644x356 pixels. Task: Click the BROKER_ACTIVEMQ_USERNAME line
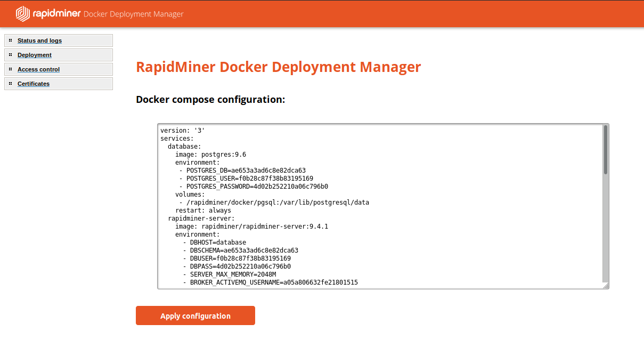[270, 282]
